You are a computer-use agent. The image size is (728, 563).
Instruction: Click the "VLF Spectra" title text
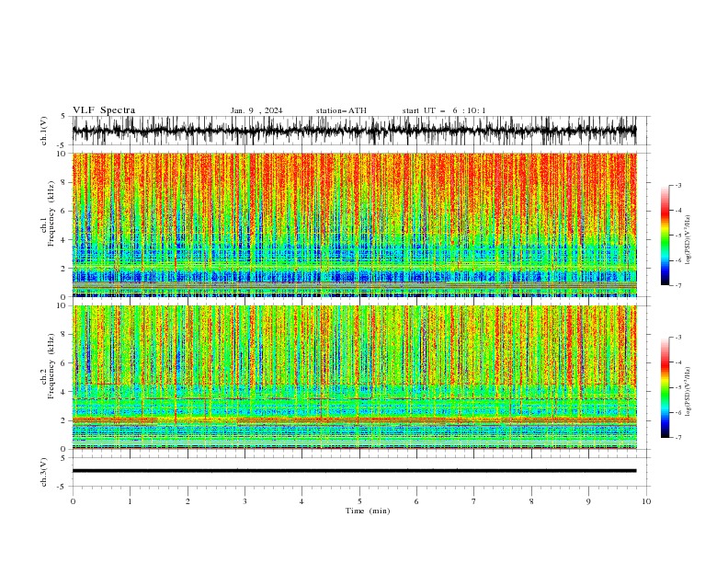(x=104, y=110)
